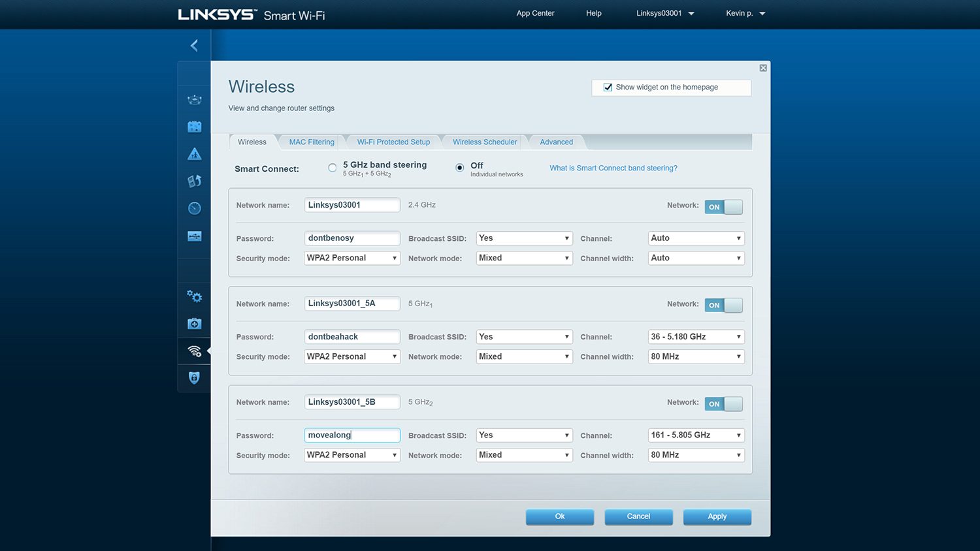
Task: Open the Media Prioritization sidebar icon
Action: click(194, 181)
